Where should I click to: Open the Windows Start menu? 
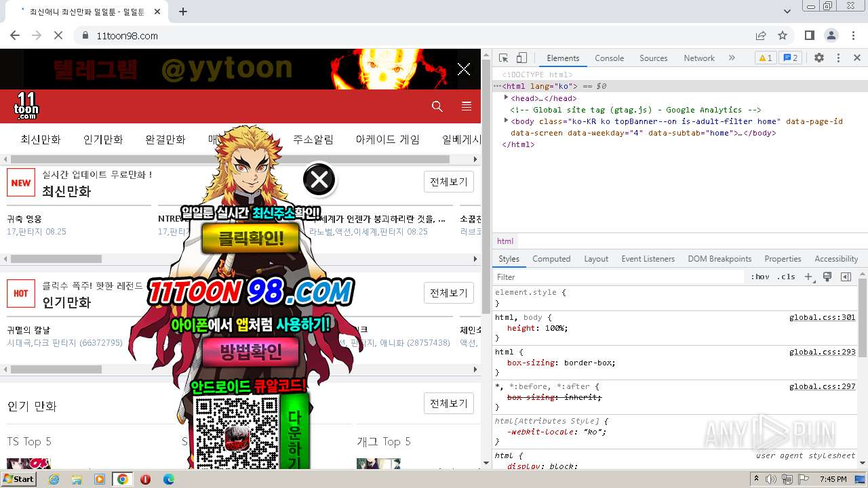(x=19, y=479)
